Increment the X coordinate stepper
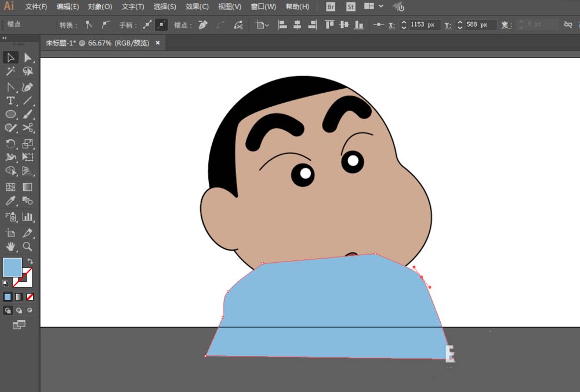580x392 pixels. click(404, 23)
